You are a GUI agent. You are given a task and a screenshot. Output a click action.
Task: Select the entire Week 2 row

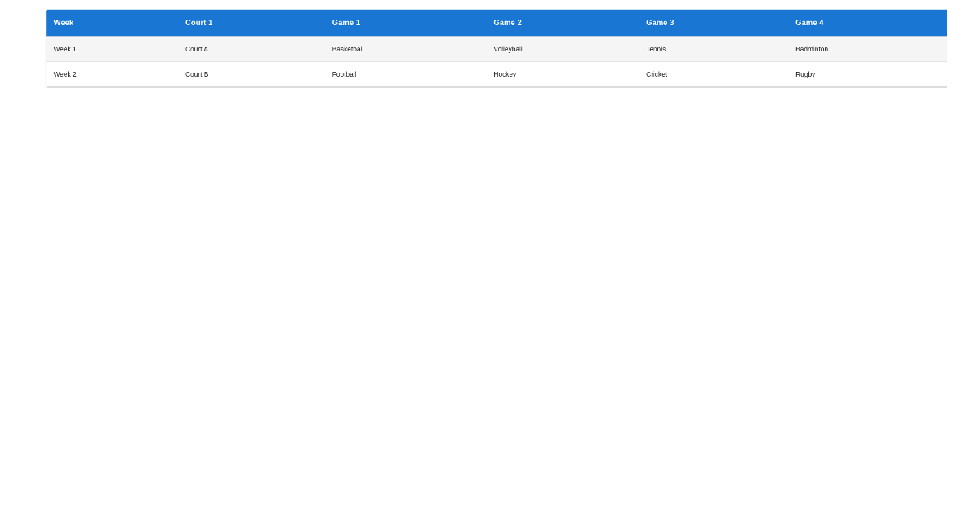490,74
